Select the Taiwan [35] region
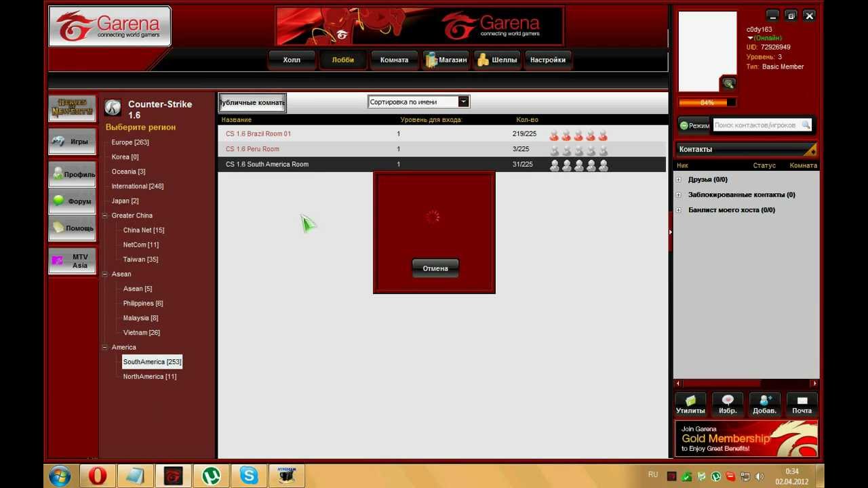This screenshot has height=488, width=868. pos(140,260)
